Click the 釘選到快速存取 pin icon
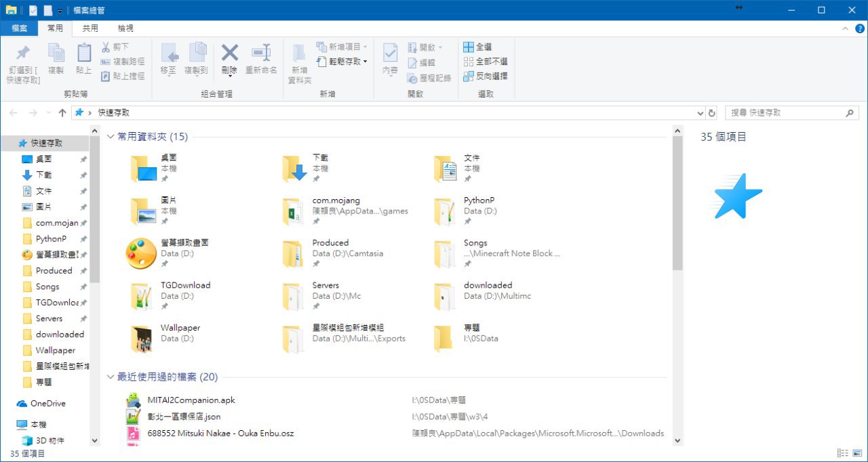The image size is (868, 462). pyautogui.click(x=23, y=54)
